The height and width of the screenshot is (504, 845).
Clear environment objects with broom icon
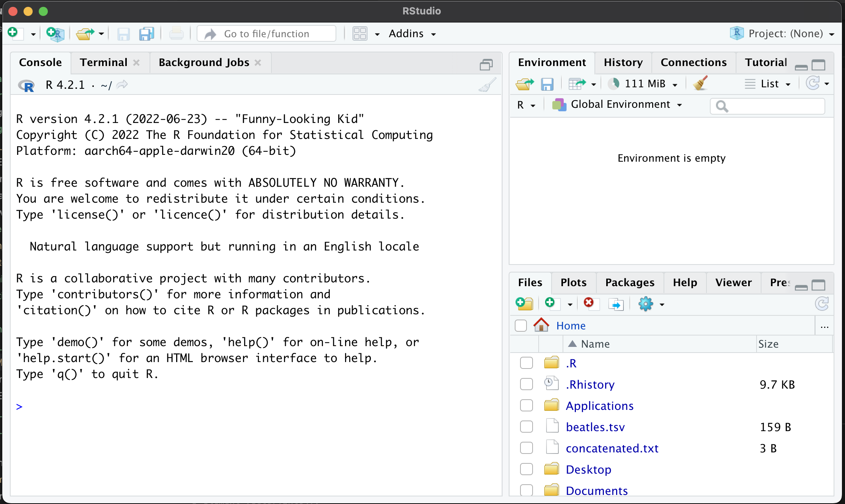tap(700, 83)
